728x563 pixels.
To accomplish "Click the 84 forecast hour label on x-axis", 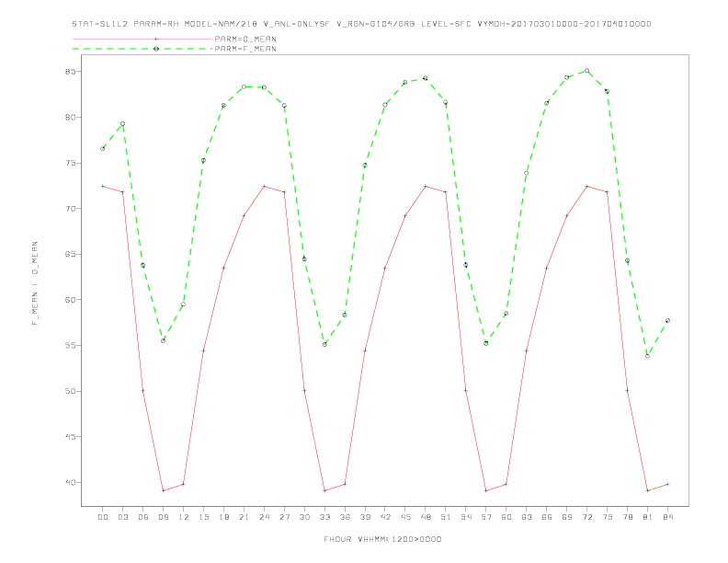I will 667,517.
